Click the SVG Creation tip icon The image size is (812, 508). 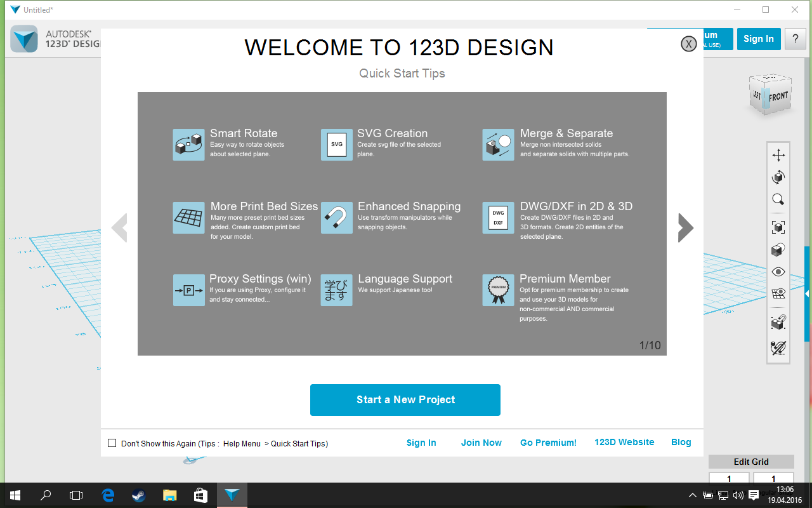click(x=337, y=145)
